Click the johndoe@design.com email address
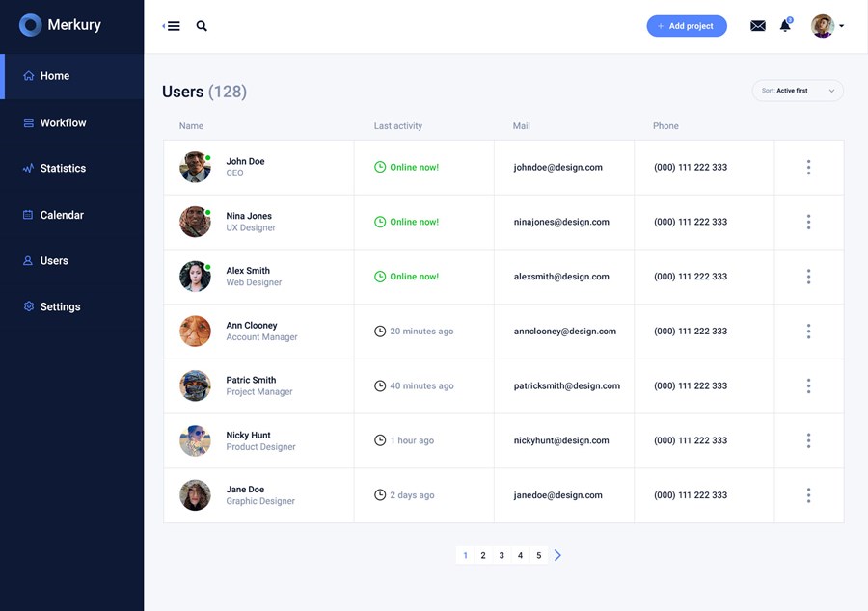This screenshot has width=868, height=611. tap(557, 168)
